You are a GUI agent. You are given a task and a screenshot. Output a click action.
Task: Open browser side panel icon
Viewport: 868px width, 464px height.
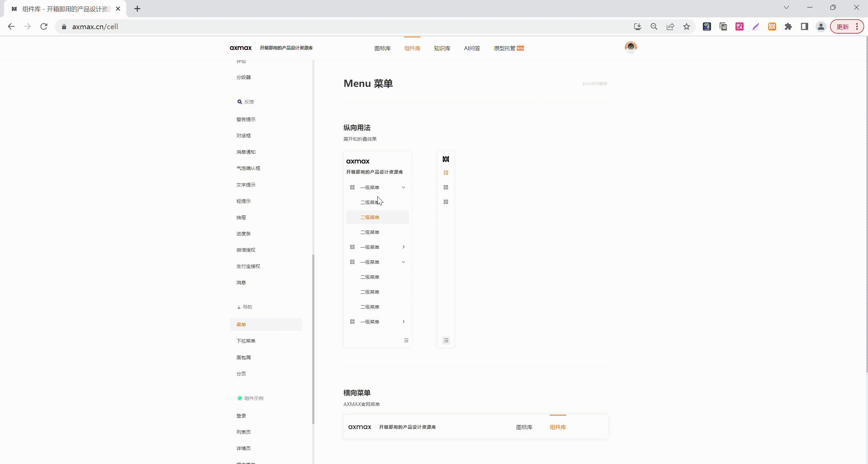click(805, 26)
